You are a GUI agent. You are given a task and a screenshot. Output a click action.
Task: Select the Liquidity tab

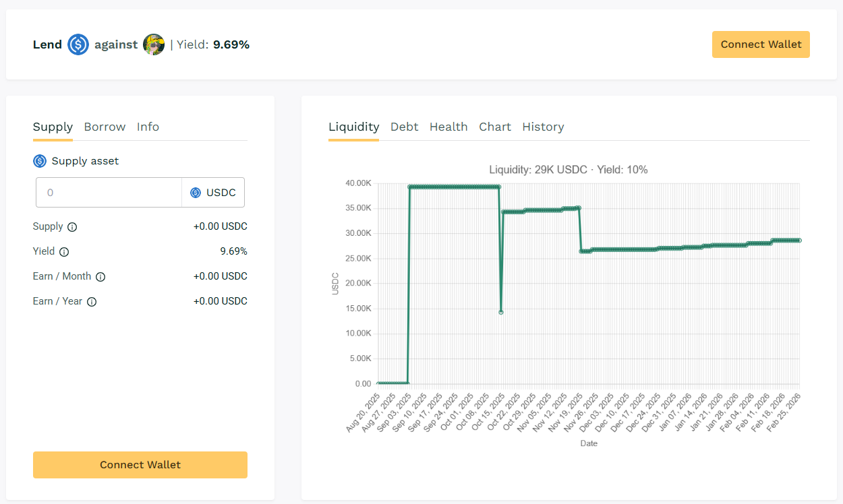click(x=353, y=127)
